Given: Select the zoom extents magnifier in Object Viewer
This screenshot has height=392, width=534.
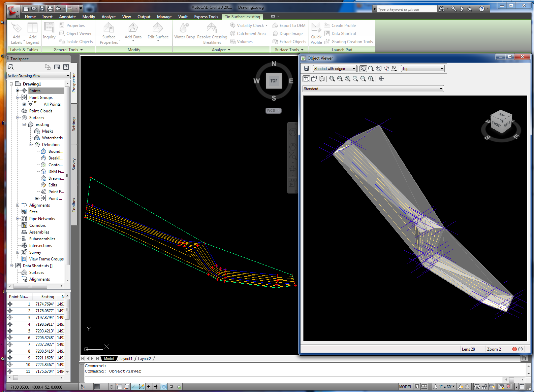Looking at the screenshot, I should click(347, 79).
